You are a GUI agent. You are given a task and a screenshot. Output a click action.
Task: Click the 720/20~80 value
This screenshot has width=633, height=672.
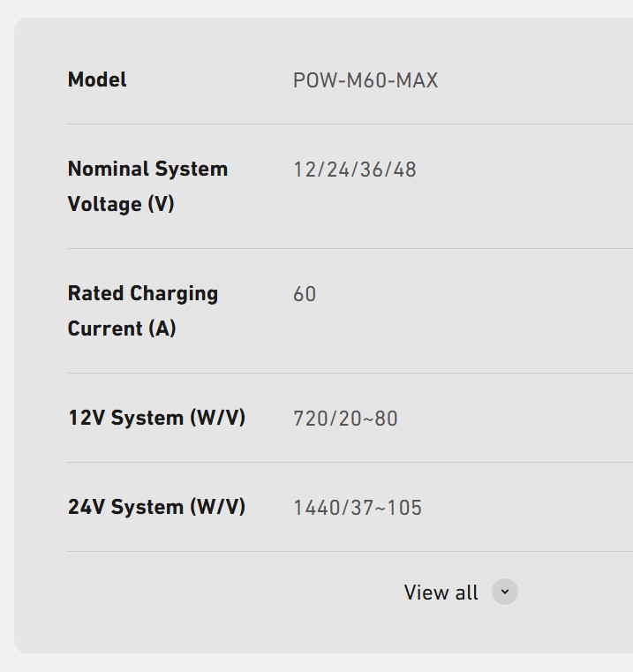[345, 419]
